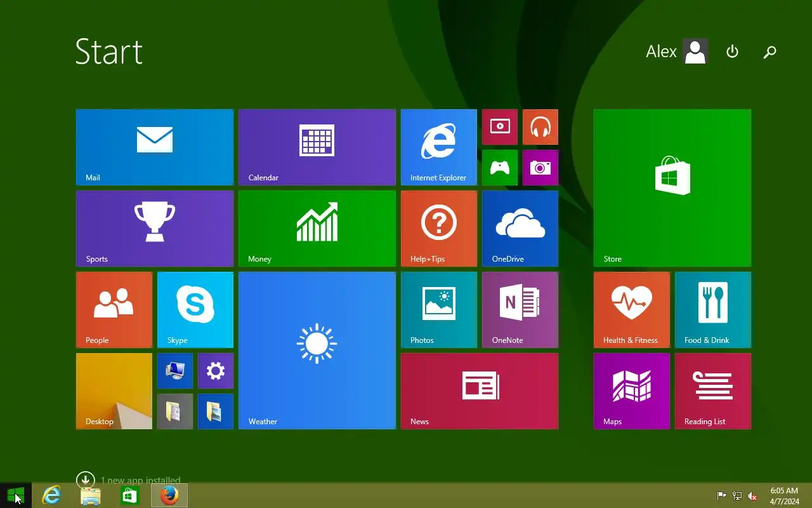Open the Calendar tile

(x=317, y=147)
